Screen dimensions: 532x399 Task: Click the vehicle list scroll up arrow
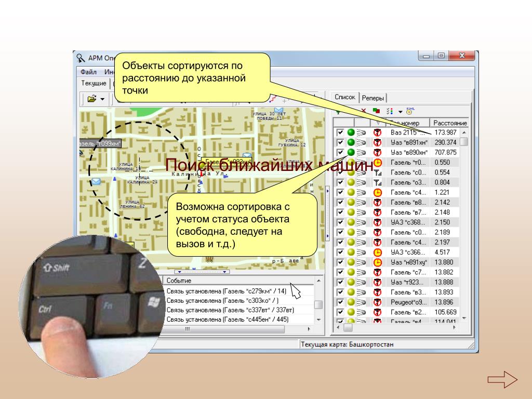[464, 132]
